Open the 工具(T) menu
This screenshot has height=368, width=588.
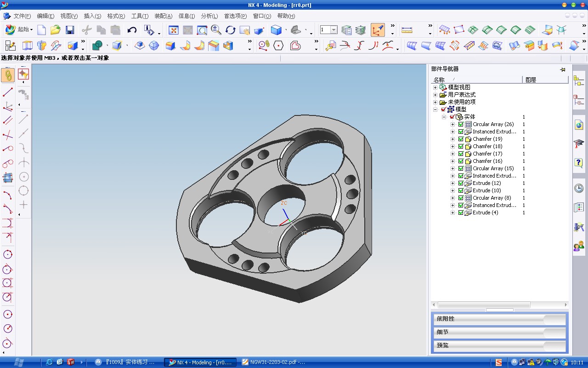(x=140, y=16)
